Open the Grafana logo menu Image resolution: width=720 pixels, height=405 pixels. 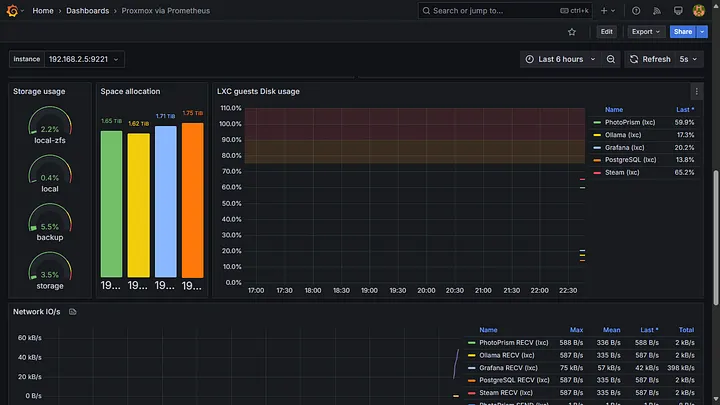[12, 11]
